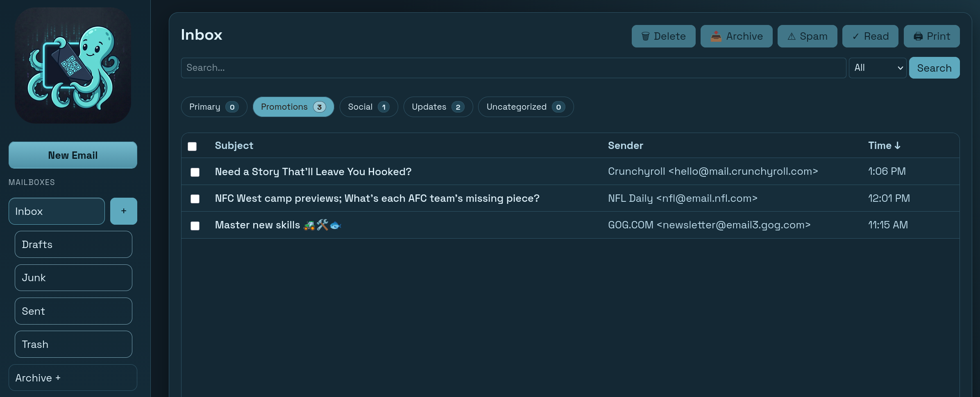This screenshot has height=397, width=980.
Task: Click the Subject column header
Action: (234, 146)
